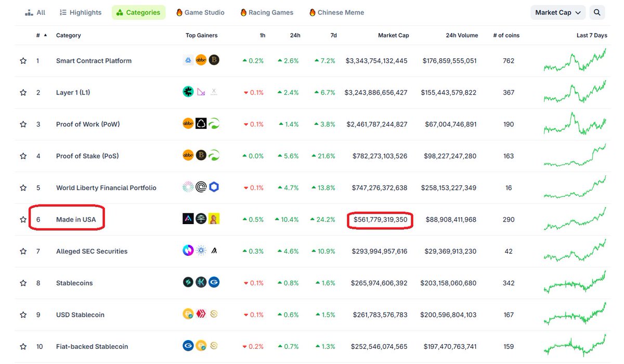Click second top gainer icon in Proof of Stake row

(x=201, y=155)
